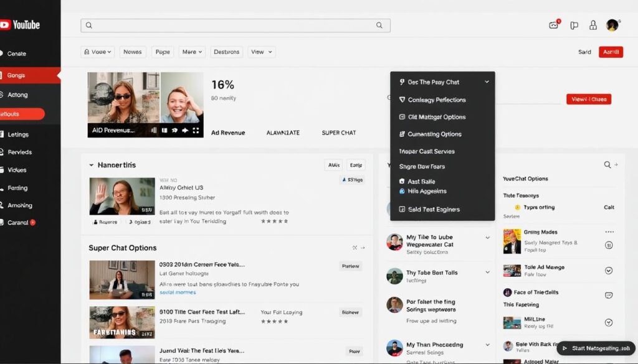
Task: Click the Platiew button on the first Super Chat item
Action: 350,266
